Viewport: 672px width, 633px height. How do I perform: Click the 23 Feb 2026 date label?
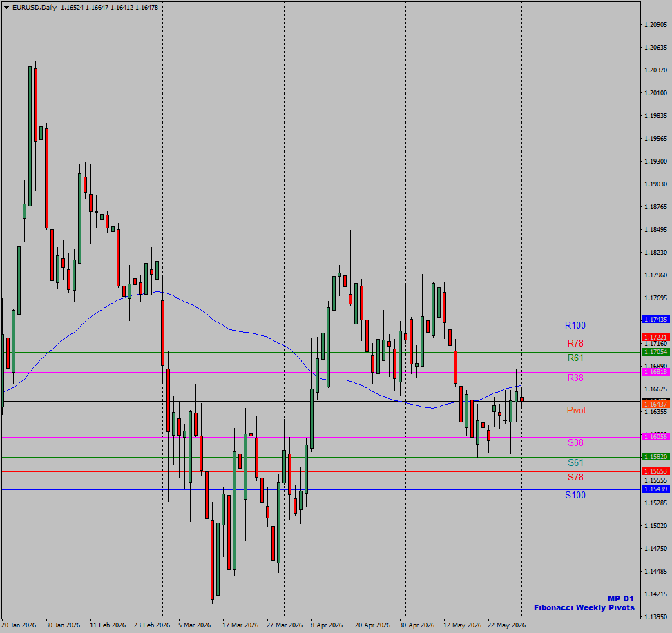[x=152, y=625]
